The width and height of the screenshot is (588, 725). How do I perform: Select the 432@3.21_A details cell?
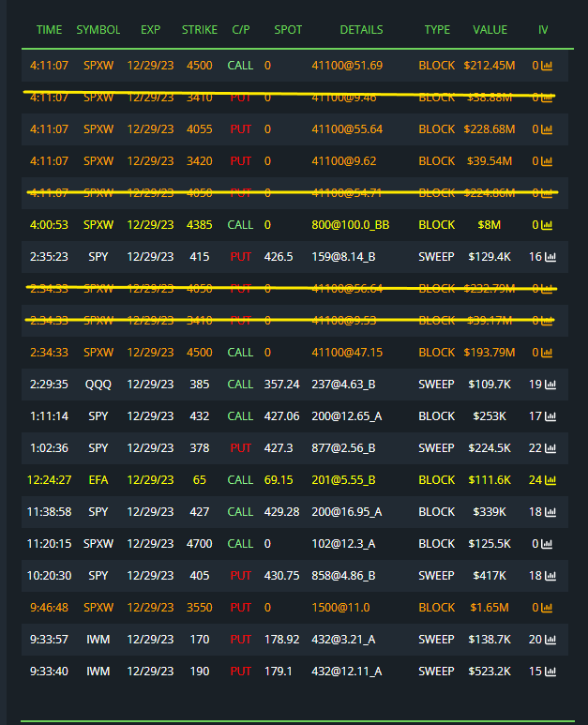(x=343, y=640)
